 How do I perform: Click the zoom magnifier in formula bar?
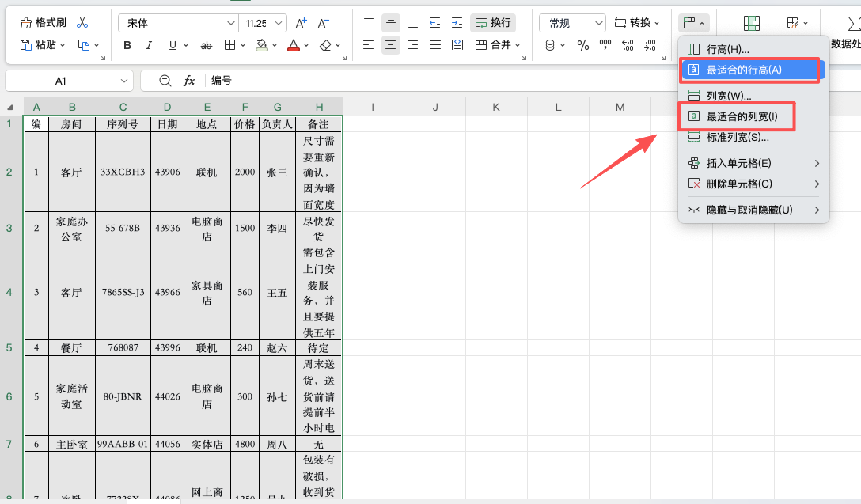click(165, 81)
